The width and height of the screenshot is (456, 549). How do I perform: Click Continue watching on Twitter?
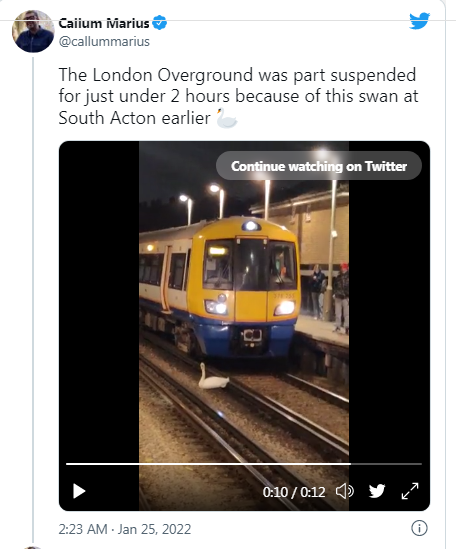pyautogui.click(x=319, y=166)
